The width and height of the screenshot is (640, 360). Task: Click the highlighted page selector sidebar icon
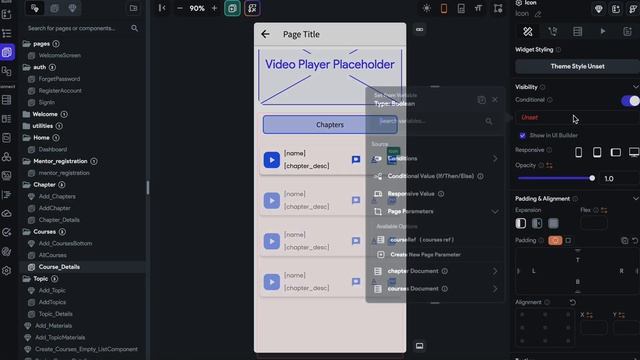7,52
